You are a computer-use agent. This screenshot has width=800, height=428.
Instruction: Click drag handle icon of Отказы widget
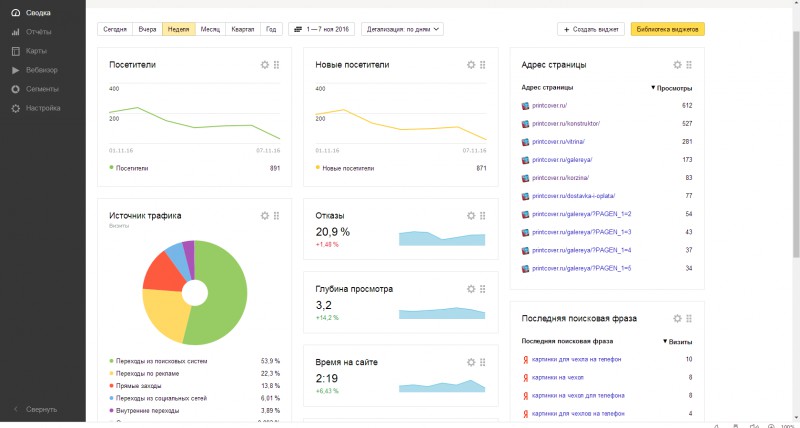483,216
